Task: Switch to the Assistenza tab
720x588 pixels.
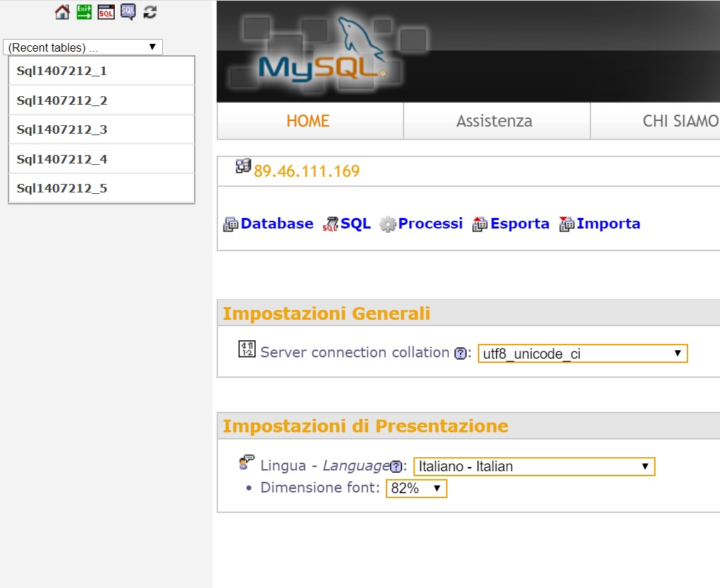Action: (494, 121)
